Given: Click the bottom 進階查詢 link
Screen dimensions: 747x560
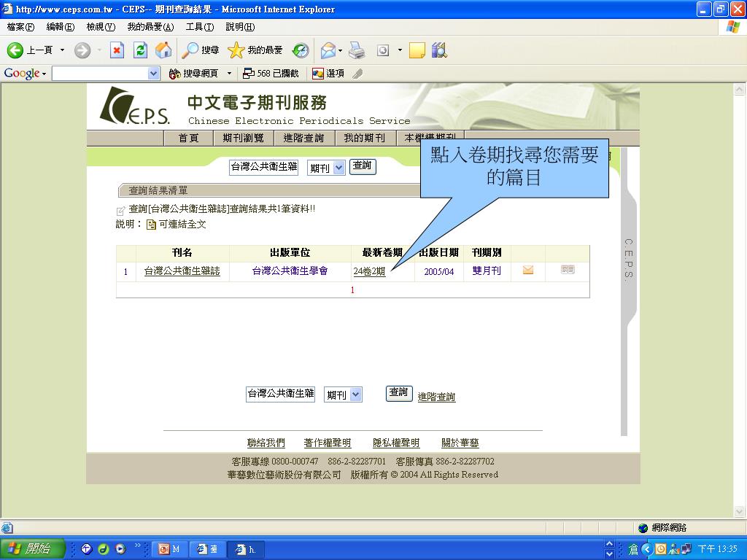Looking at the screenshot, I should tap(436, 397).
